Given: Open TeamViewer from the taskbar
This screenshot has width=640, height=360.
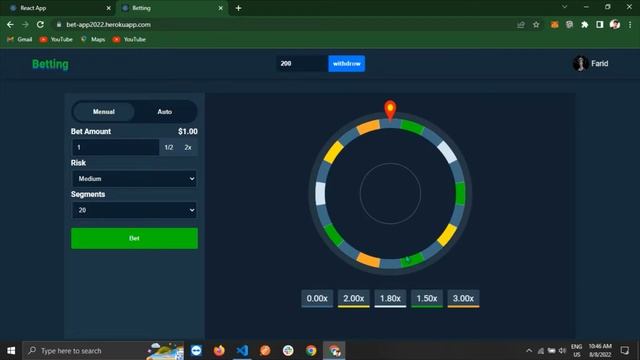Looking at the screenshot, I should 196,351.
